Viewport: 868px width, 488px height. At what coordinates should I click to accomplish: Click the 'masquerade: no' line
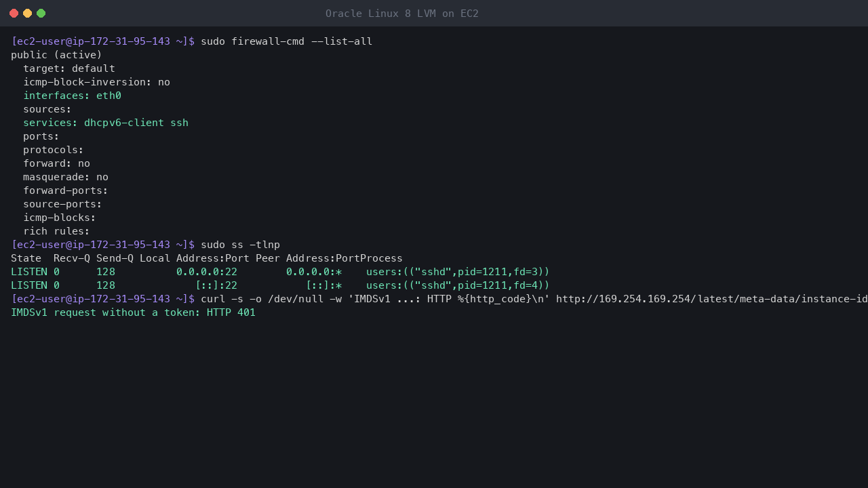click(66, 177)
